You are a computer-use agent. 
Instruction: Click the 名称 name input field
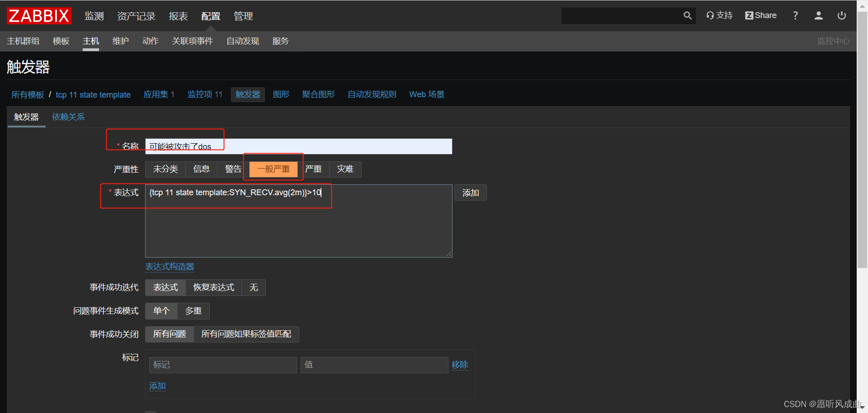tap(298, 146)
